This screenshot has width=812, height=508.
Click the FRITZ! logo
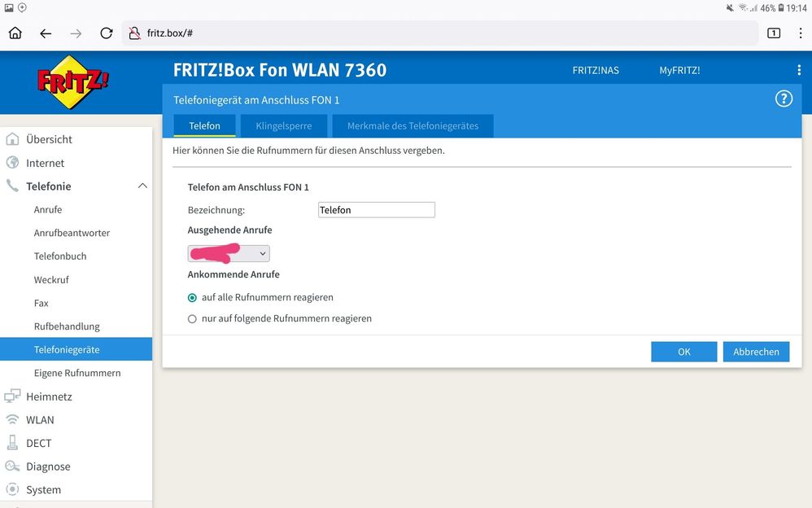click(73, 82)
